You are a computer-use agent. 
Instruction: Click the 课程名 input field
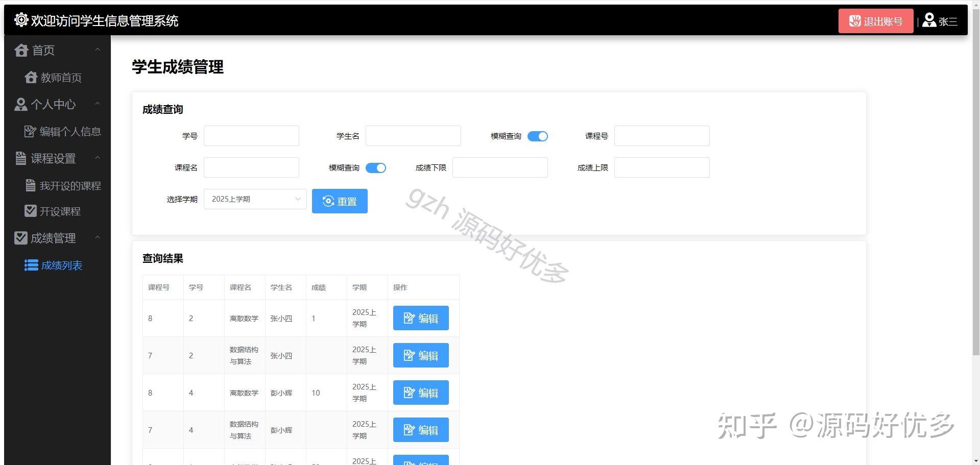coord(251,167)
